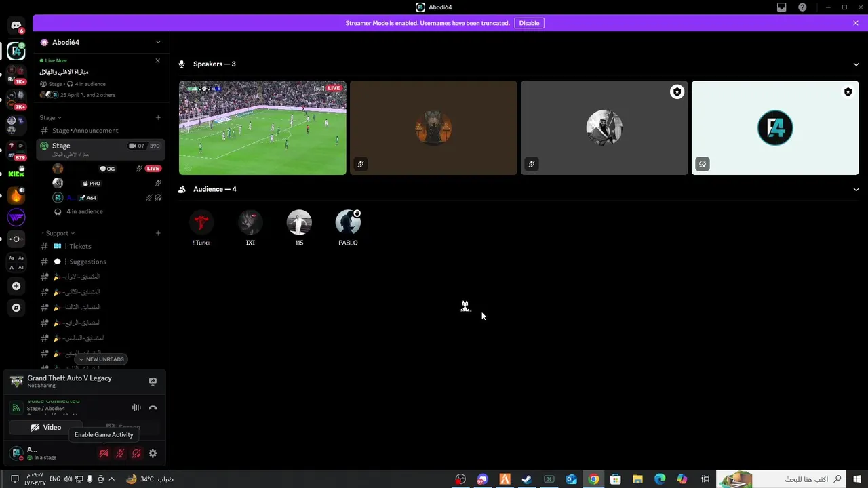Viewport: 868px width, 488px height.
Task: Open audience member IXI
Action: [x=250, y=228]
